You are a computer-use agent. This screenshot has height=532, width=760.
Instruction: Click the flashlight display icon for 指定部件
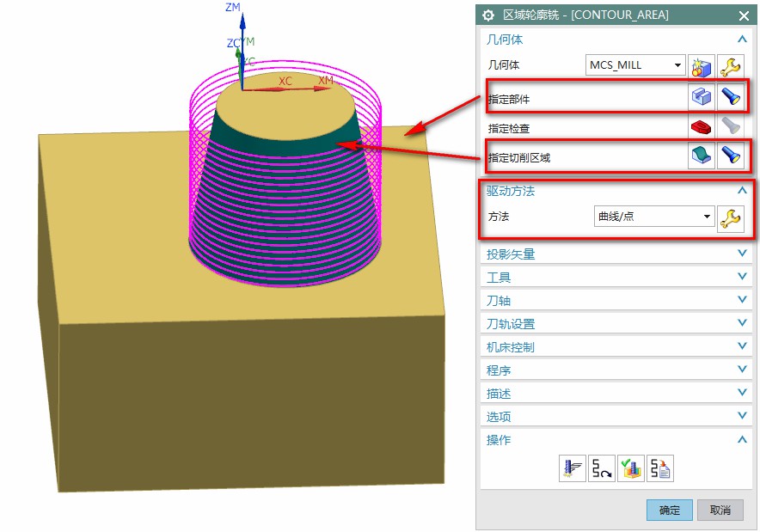[730, 97]
